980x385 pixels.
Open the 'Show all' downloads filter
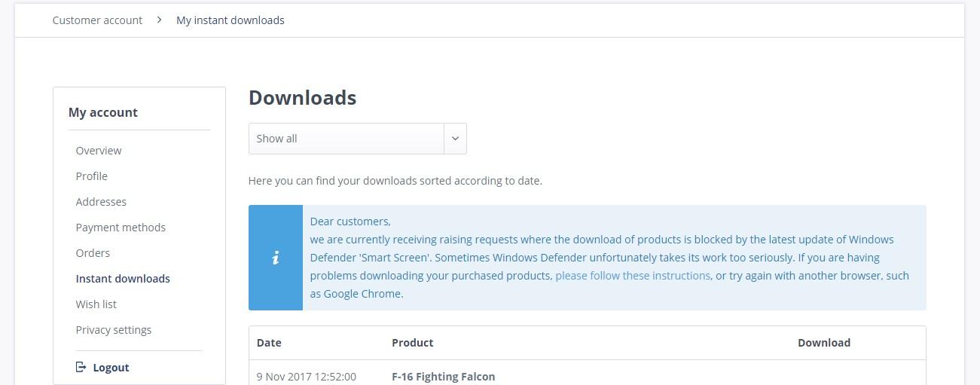347,139
